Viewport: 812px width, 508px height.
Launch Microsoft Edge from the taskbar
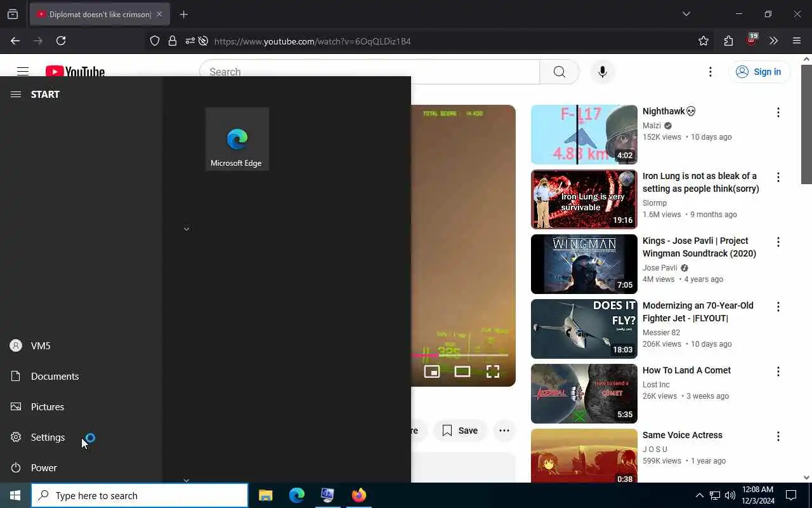(297, 495)
